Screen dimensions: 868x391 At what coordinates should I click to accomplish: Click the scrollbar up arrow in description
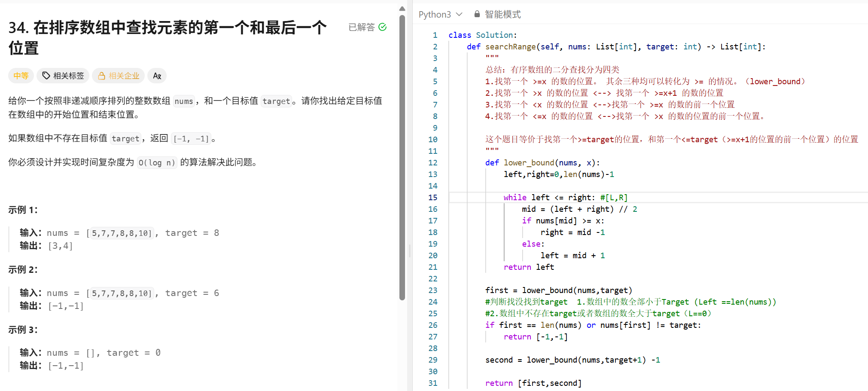click(402, 9)
